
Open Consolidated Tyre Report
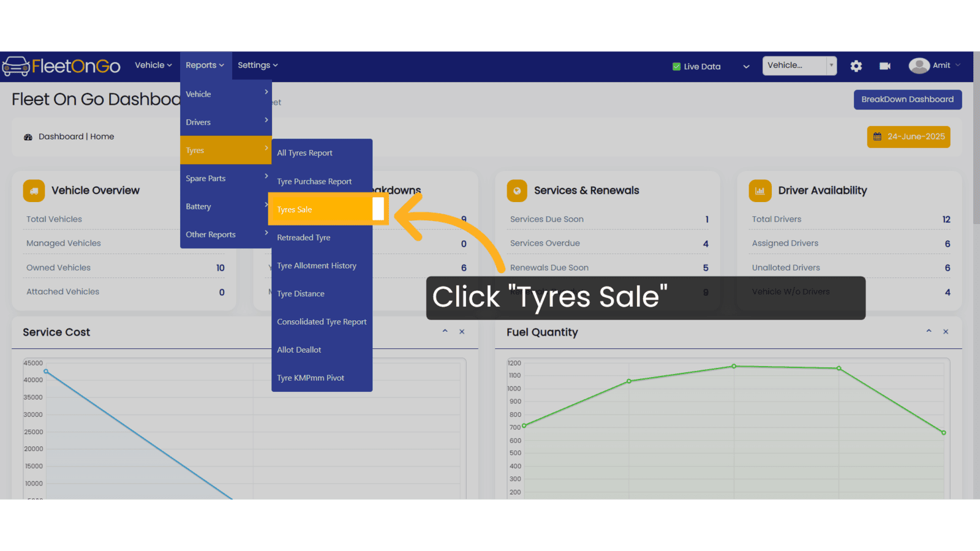322,322
